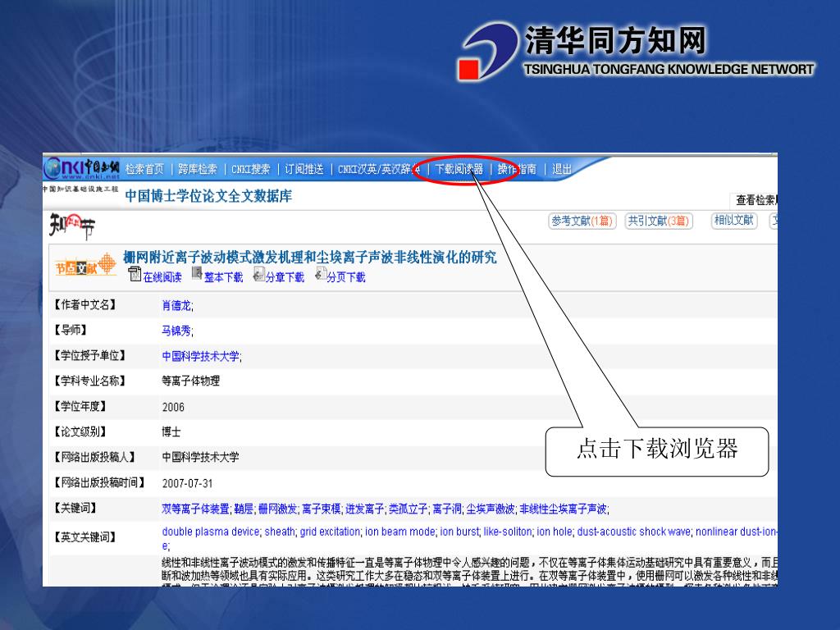Click English keyword grid excitation
This screenshot has height=630, width=840.
tap(330, 532)
